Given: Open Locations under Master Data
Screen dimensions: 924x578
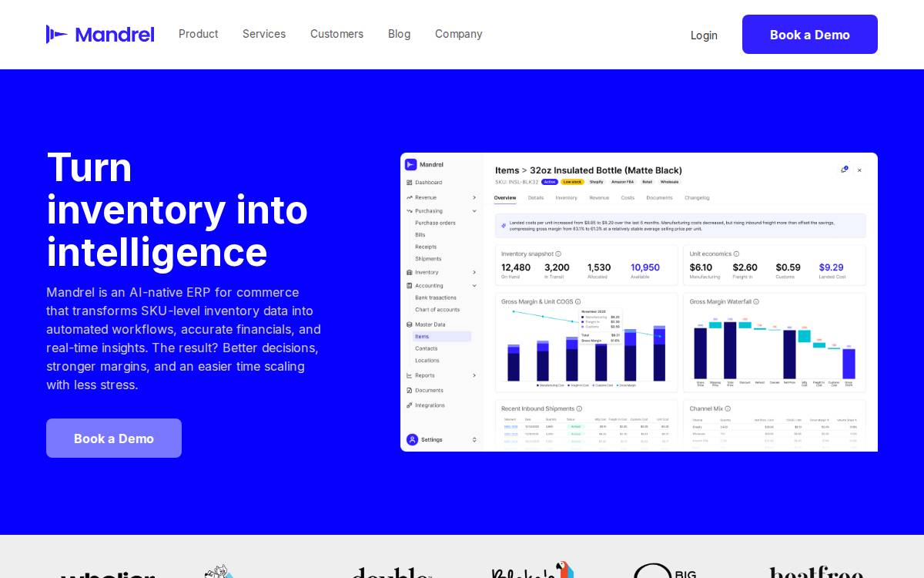Looking at the screenshot, I should pyautogui.click(x=427, y=360).
